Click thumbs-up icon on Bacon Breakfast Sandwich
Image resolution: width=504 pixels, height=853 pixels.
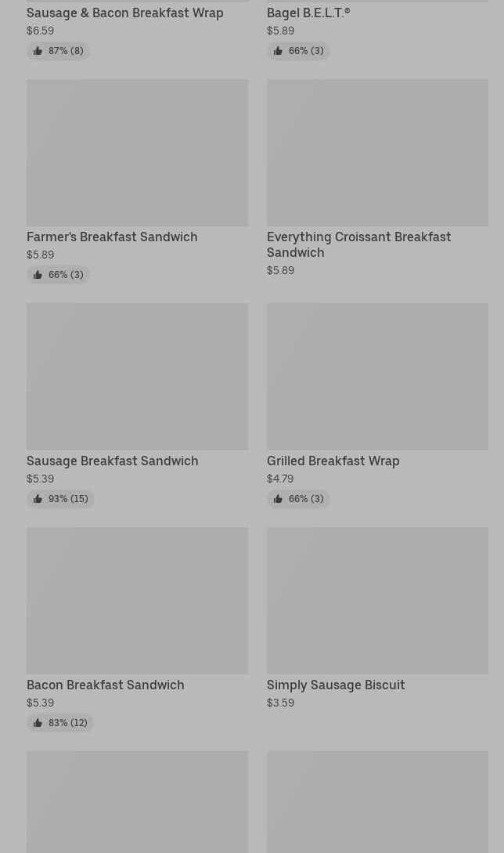[38, 723]
